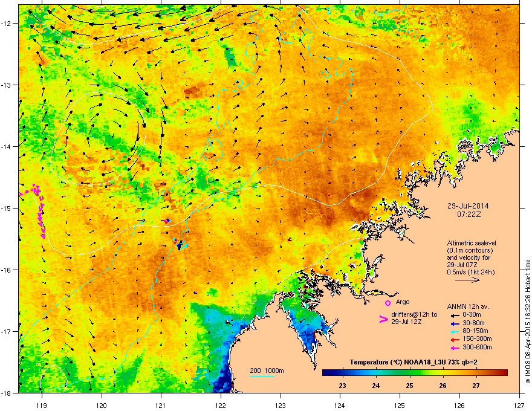Click the '150-300m' depth range label
Image resolution: width=532 pixels, height=411 pixels.
tap(477, 338)
